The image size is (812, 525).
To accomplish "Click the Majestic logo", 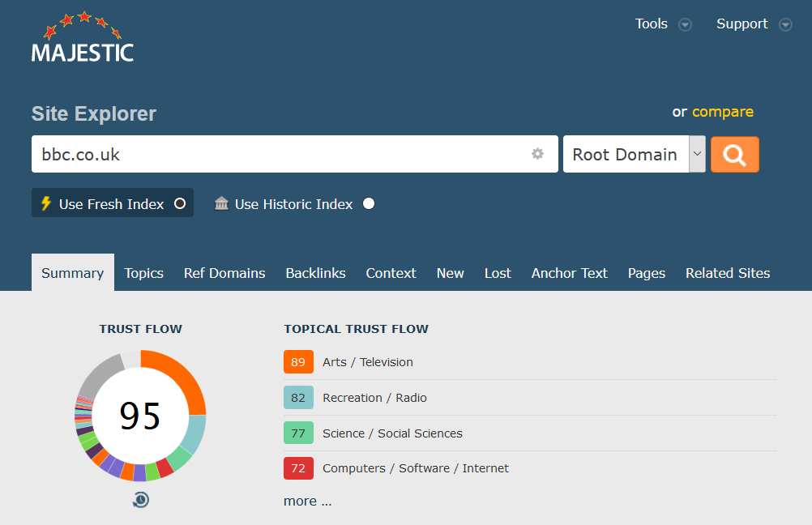I will (83, 37).
